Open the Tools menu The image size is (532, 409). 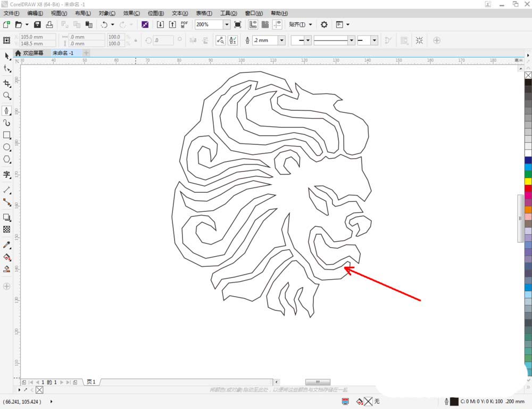(x=229, y=13)
